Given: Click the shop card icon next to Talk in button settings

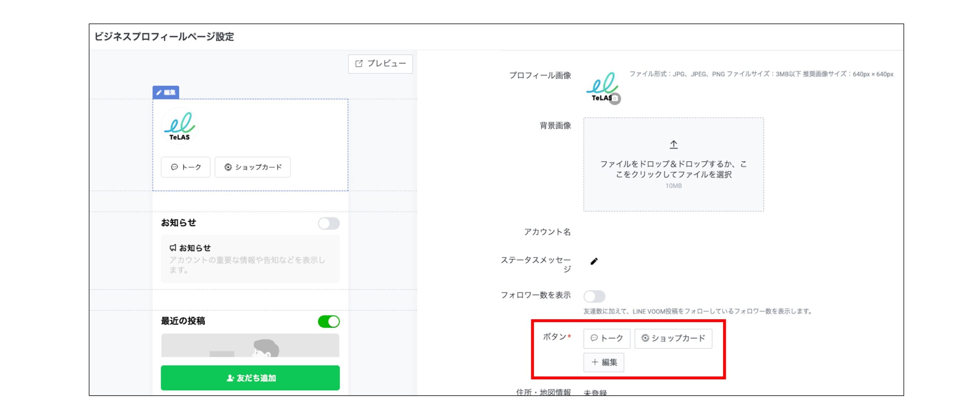Looking at the screenshot, I should 646,338.
